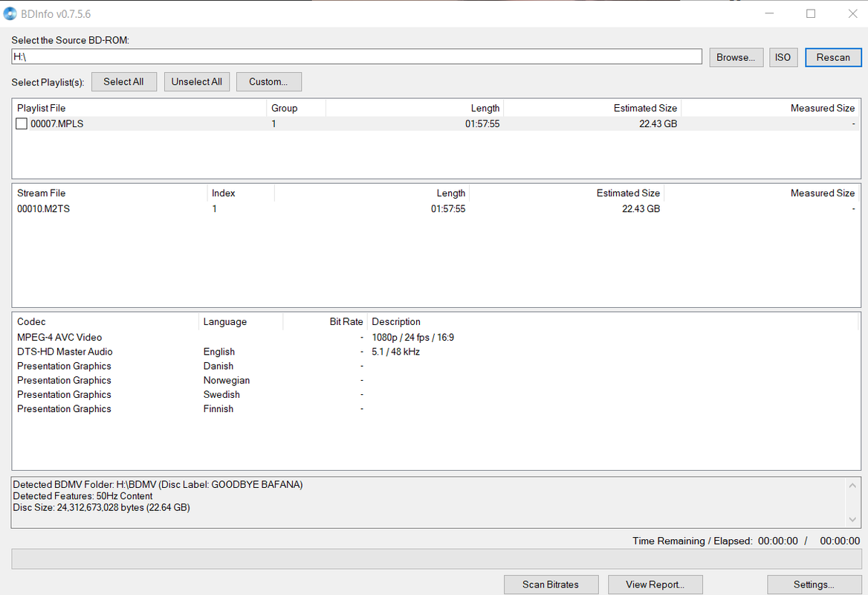Click the Language column header
Viewport: 868px width, 595px height.
pos(241,322)
